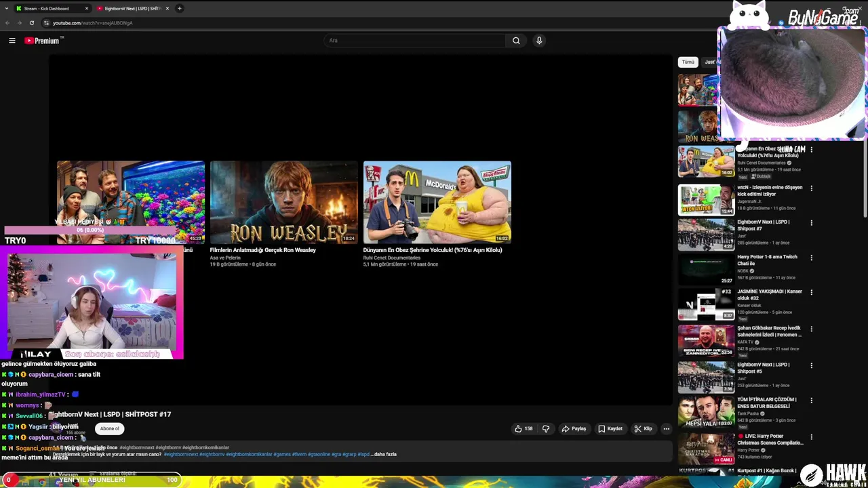
Task: Click the browser forward arrow
Action: pos(19,23)
